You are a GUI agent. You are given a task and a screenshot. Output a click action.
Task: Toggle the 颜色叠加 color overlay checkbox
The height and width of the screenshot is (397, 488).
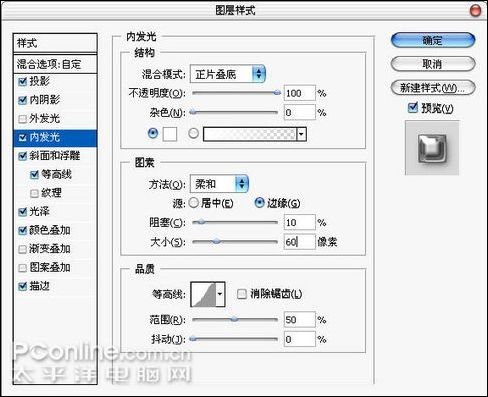coord(22,230)
